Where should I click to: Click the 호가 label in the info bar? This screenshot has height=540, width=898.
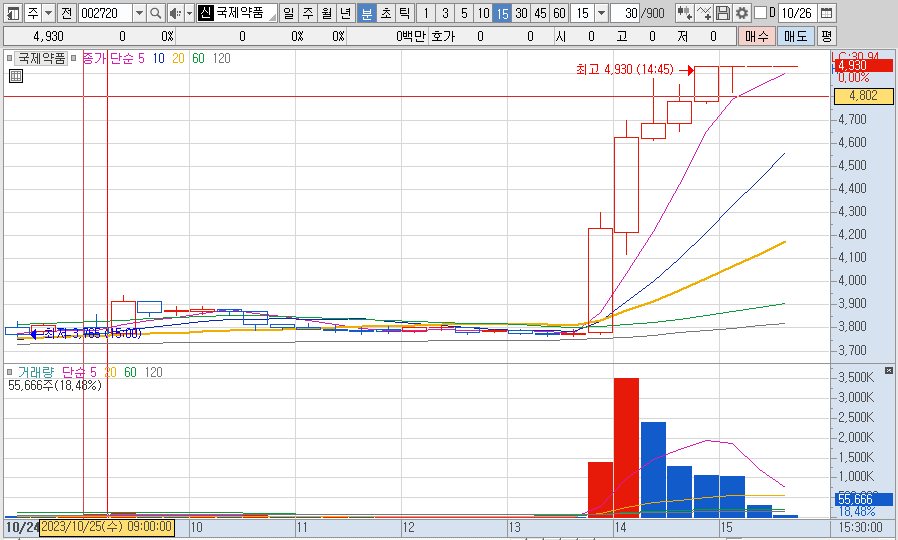click(443, 37)
